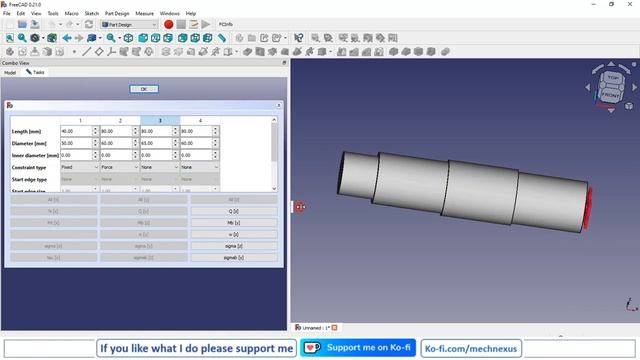
Task: Switch to Rear view icon
Action: pyautogui.click(x=182, y=38)
